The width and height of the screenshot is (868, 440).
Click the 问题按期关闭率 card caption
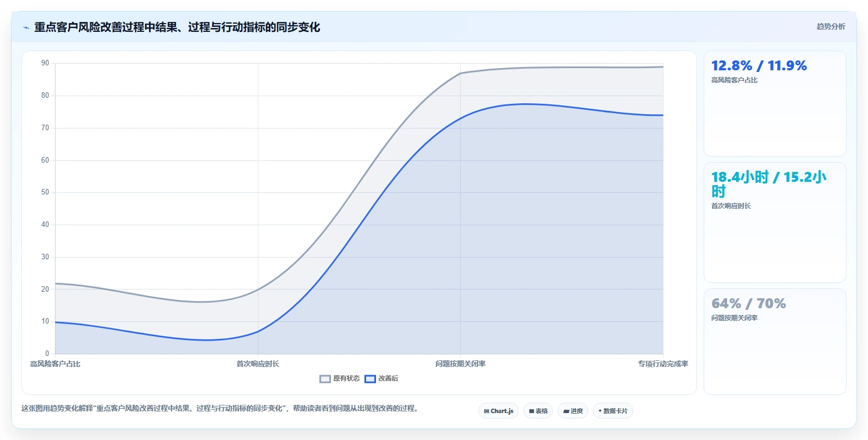(734, 318)
